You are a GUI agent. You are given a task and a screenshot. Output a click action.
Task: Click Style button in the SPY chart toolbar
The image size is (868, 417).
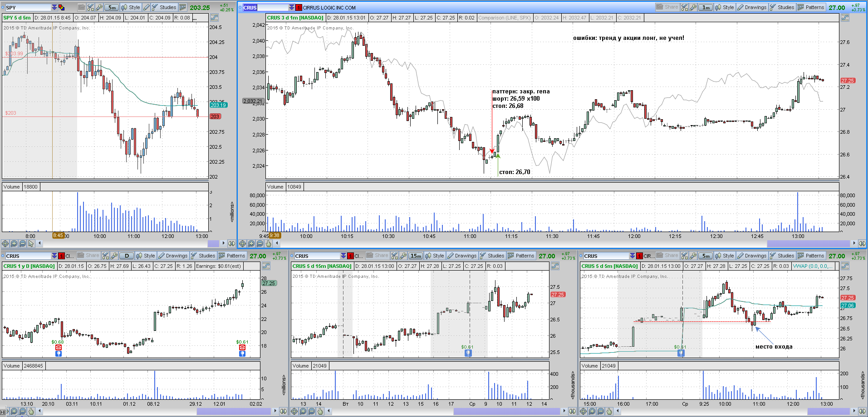(131, 7)
